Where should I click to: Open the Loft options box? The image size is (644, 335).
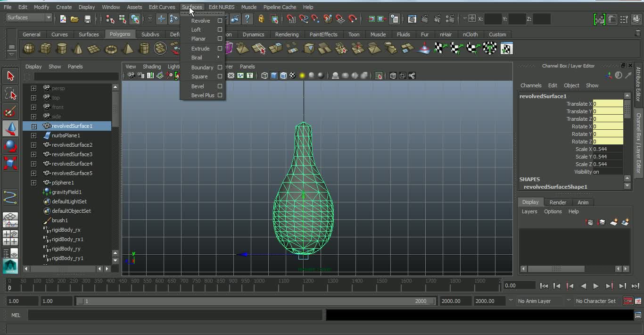220,30
